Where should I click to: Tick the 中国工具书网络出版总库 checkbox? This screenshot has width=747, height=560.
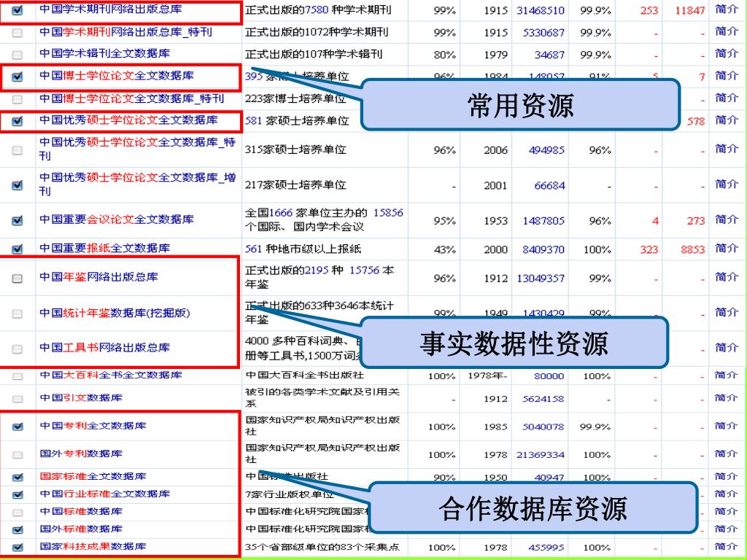coord(18,349)
